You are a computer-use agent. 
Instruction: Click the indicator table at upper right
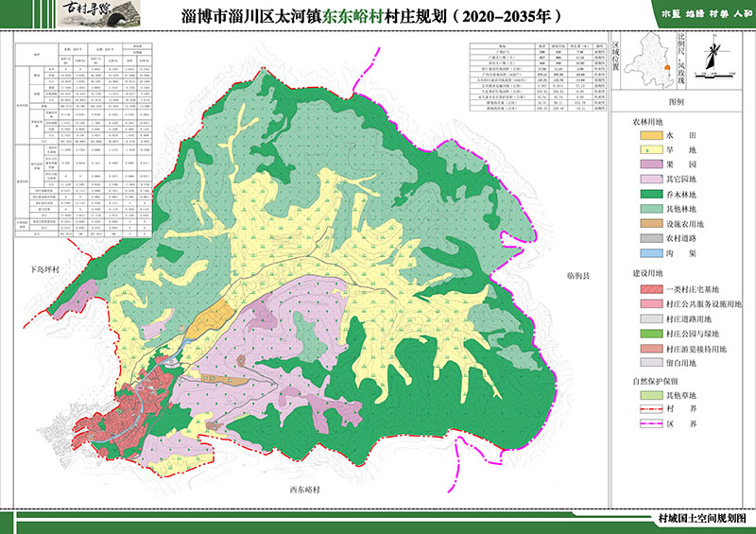click(538, 78)
